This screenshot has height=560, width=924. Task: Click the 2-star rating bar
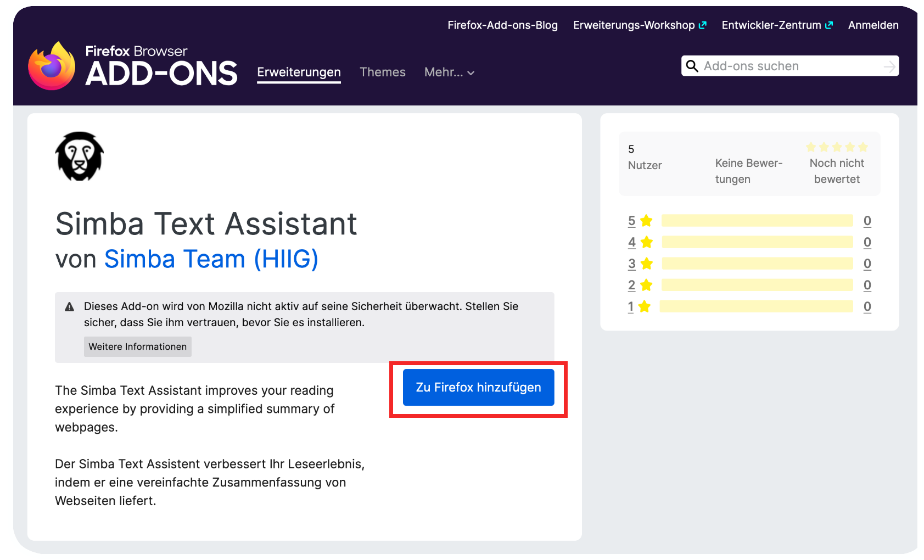point(757,285)
